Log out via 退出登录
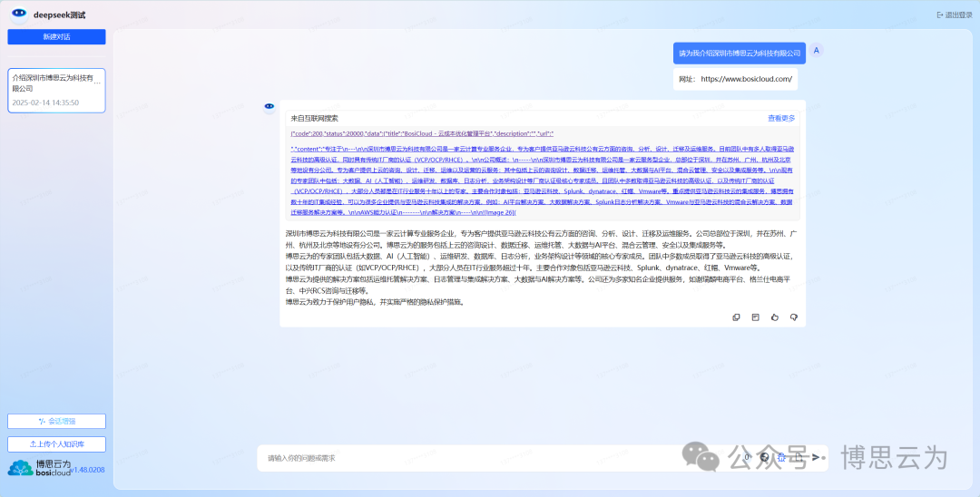The image size is (980, 497). pyautogui.click(x=955, y=15)
